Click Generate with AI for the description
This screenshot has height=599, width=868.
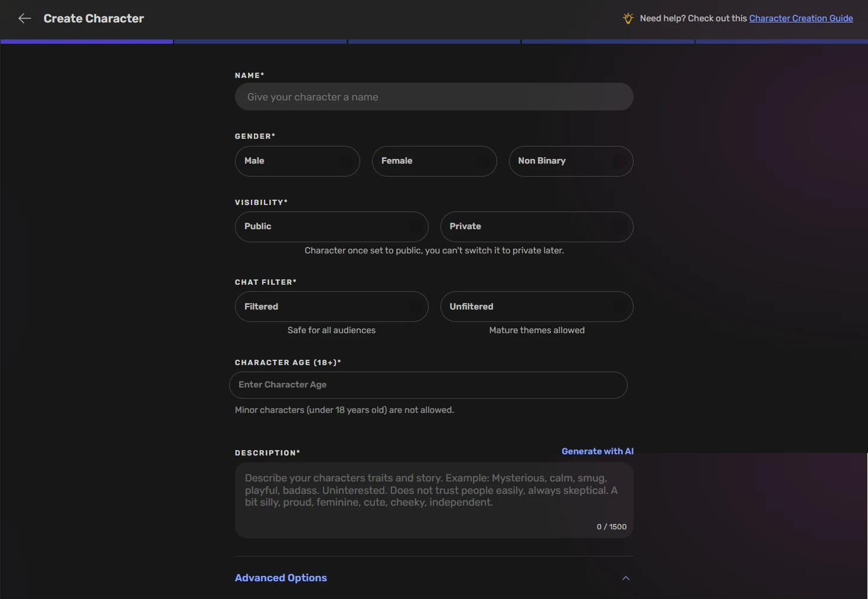tap(597, 451)
